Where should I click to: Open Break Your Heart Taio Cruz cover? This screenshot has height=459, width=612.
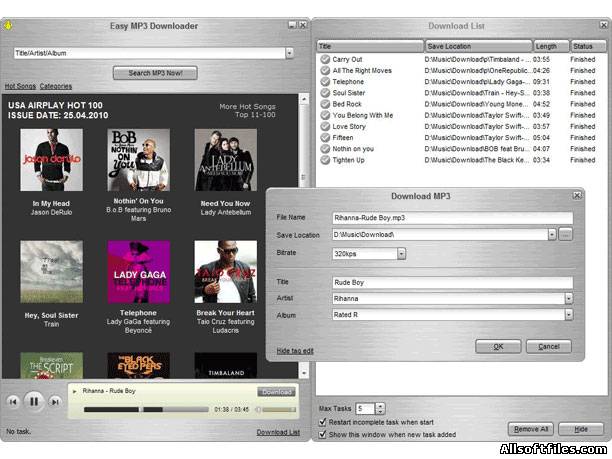click(226, 272)
